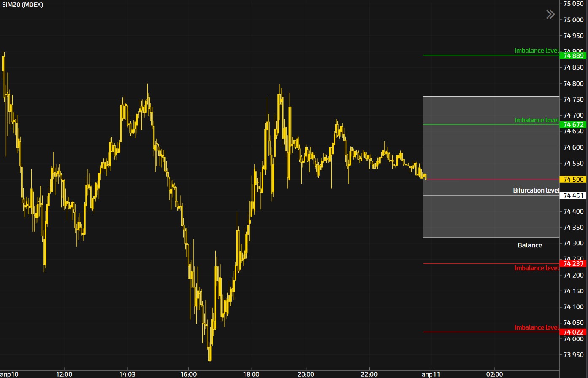
Task: Click the red Imbalance level label at 74 237
Action: pyautogui.click(x=536, y=268)
